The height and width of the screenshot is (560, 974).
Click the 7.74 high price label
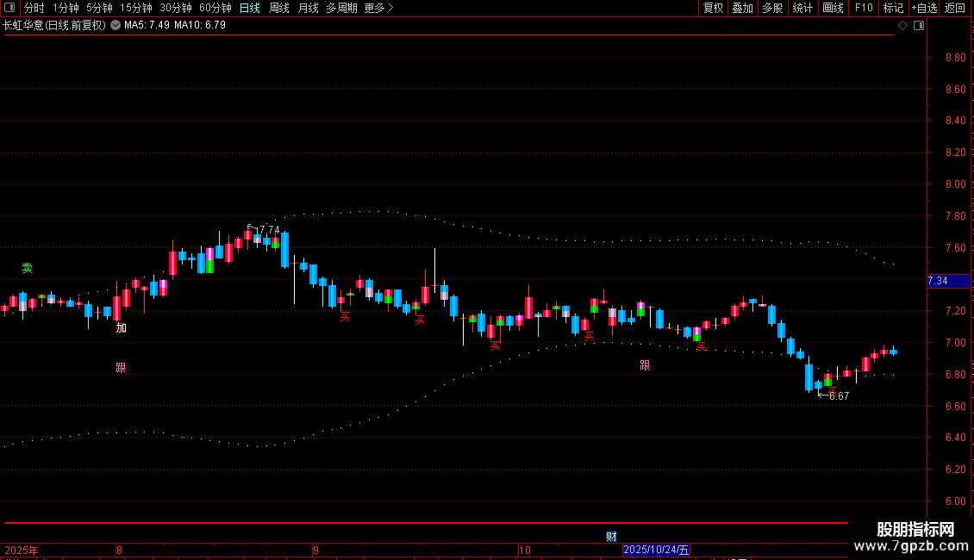pyautogui.click(x=268, y=230)
